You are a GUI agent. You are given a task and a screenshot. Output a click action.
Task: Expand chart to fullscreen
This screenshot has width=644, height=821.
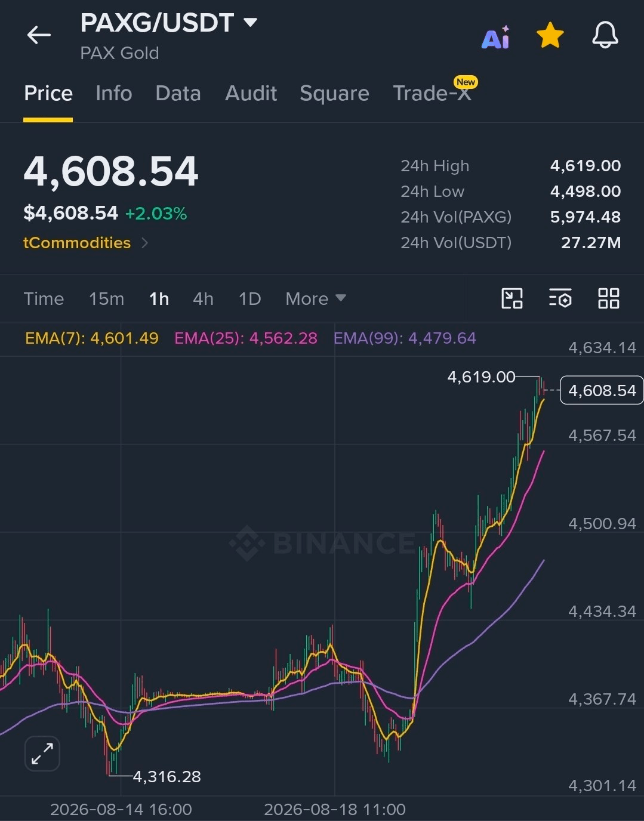tap(42, 754)
